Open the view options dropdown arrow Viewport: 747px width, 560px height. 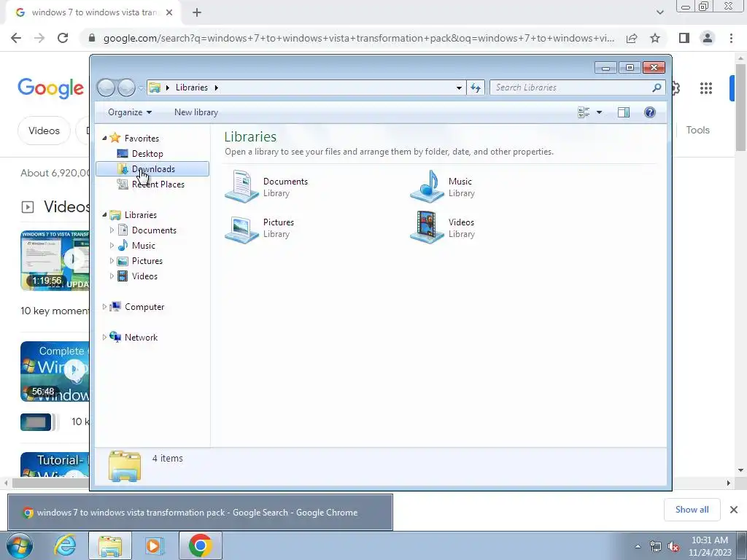point(600,112)
